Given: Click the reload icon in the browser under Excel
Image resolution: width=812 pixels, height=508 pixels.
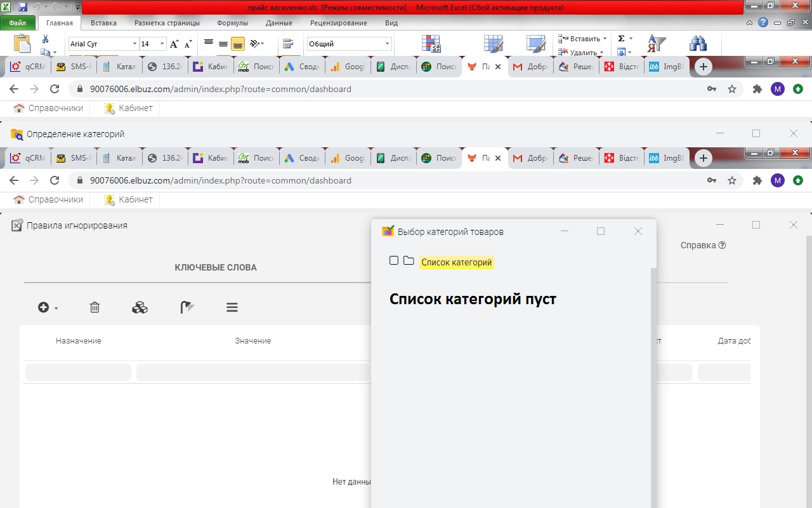Looking at the screenshot, I should coord(55,89).
